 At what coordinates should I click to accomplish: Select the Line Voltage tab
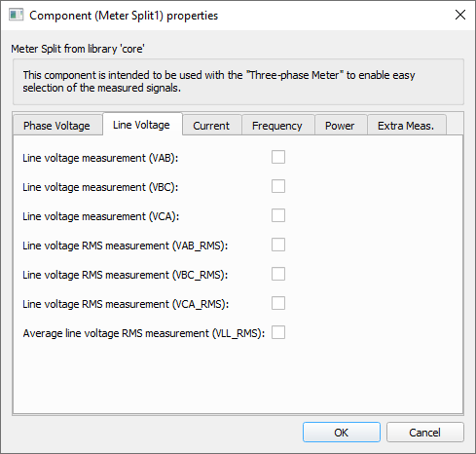tap(142, 125)
